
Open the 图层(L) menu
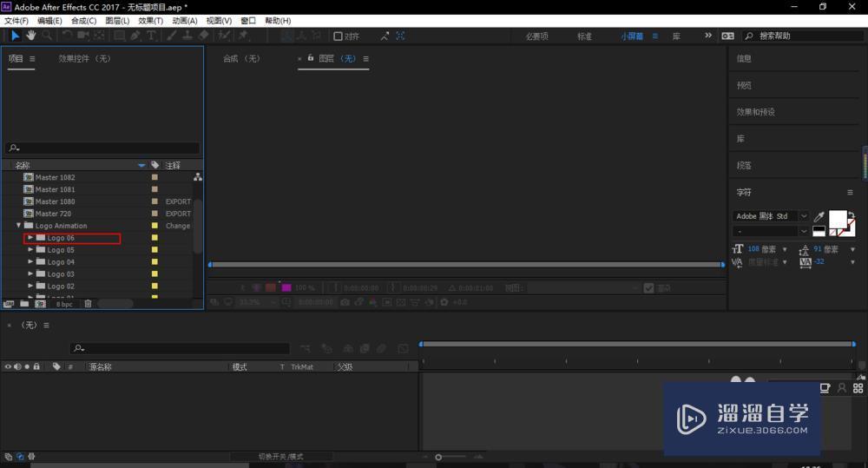(x=117, y=21)
